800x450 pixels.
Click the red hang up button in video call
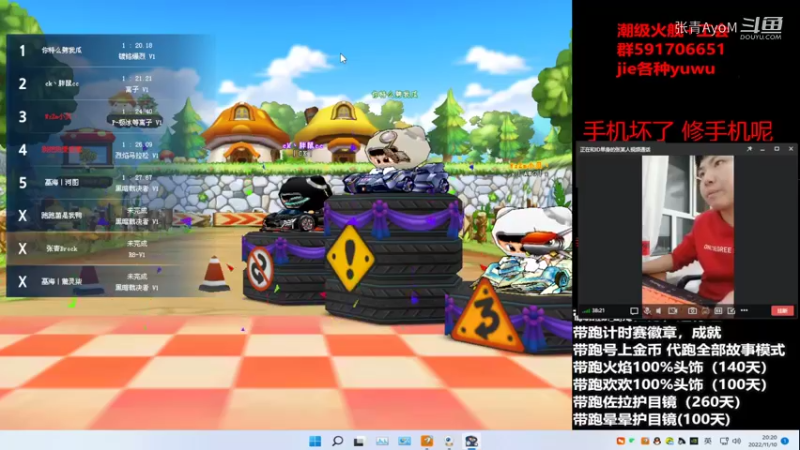click(x=782, y=311)
